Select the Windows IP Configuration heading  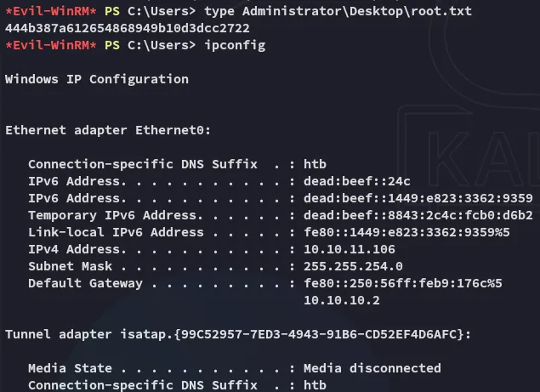96,79
